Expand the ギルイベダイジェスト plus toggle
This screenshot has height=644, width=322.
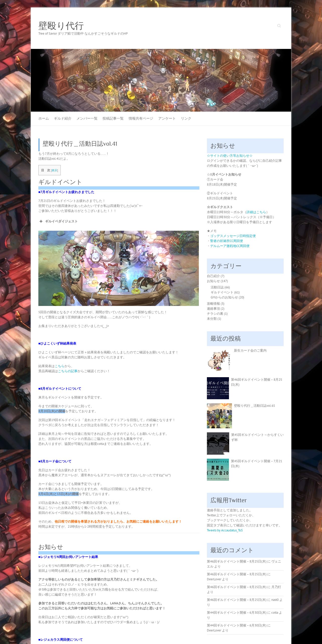click(x=41, y=221)
